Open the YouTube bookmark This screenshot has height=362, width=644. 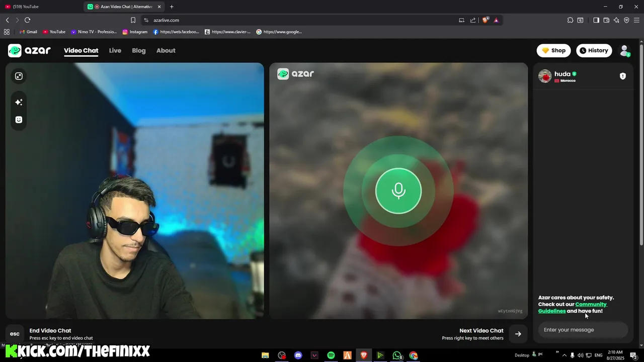[x=54, y=32]
